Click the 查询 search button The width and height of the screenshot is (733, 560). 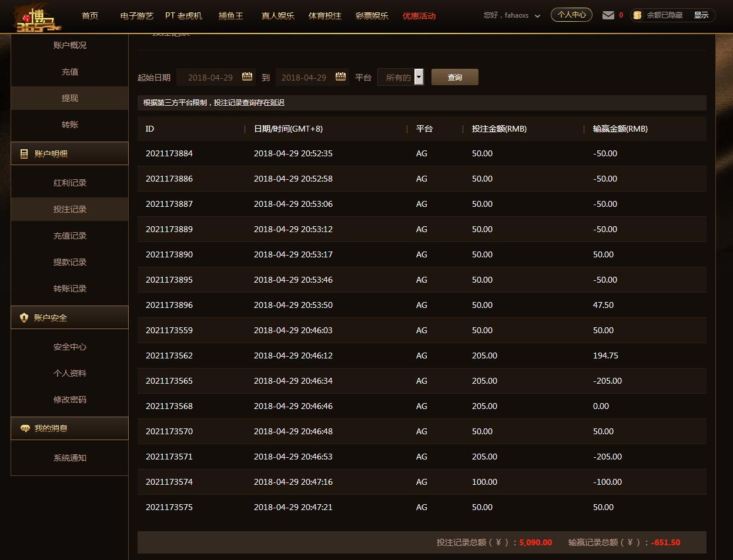click(x=454, y=77)
